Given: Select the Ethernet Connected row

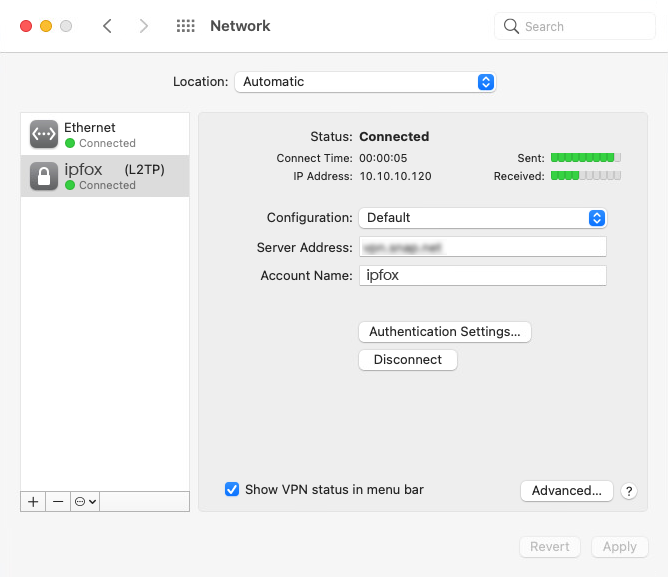Looking at the screenshot, I should tap(105, 134).
